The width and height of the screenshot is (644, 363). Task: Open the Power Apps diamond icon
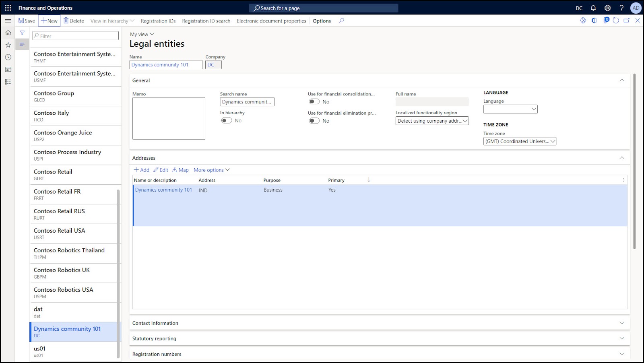coord(583,21)
